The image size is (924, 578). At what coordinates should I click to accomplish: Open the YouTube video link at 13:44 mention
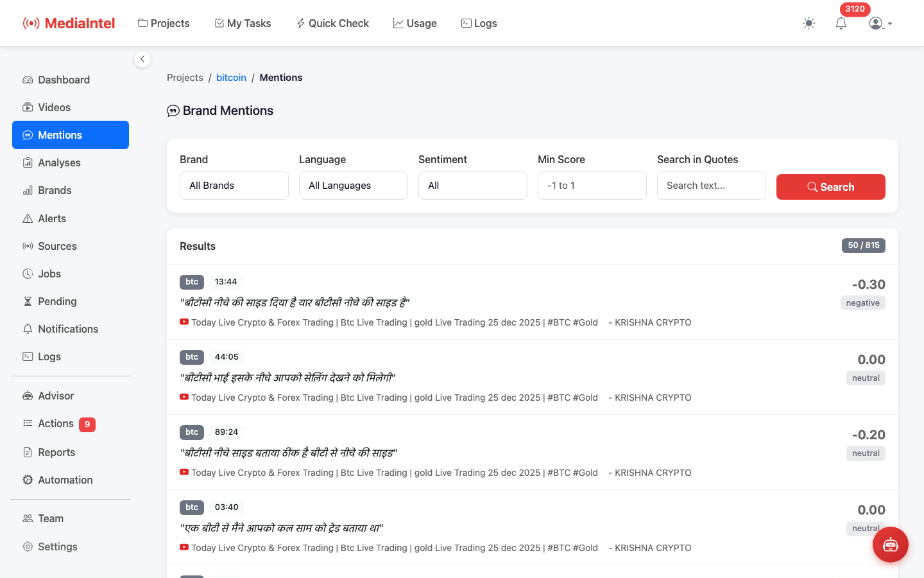click(394, 322)
